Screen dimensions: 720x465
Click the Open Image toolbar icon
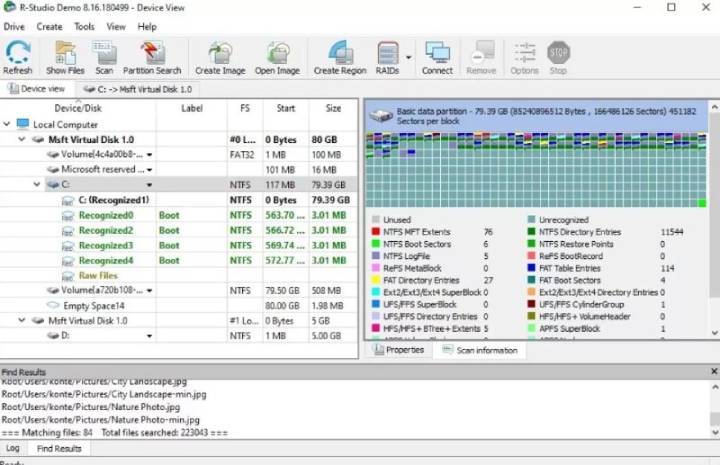pos(277,57)
